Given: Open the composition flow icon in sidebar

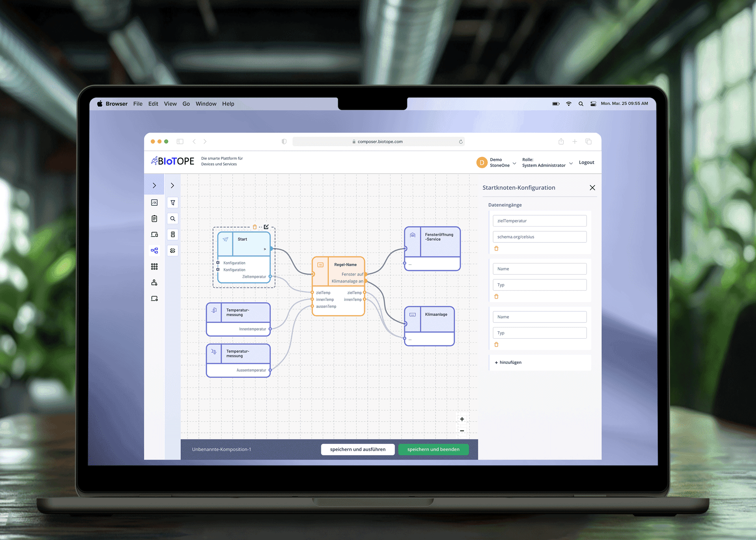Looking at the screenshot, I should [x=154, y=251].
